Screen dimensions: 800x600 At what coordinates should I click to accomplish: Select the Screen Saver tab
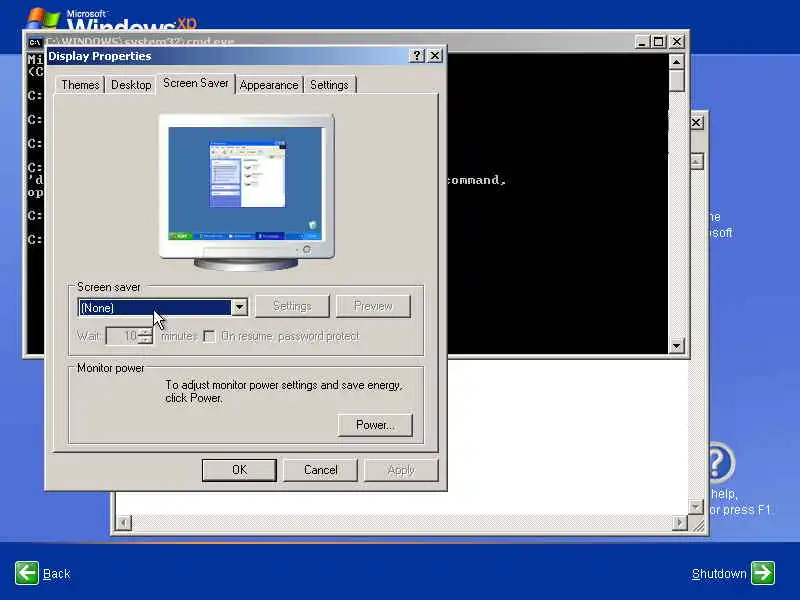195,83
